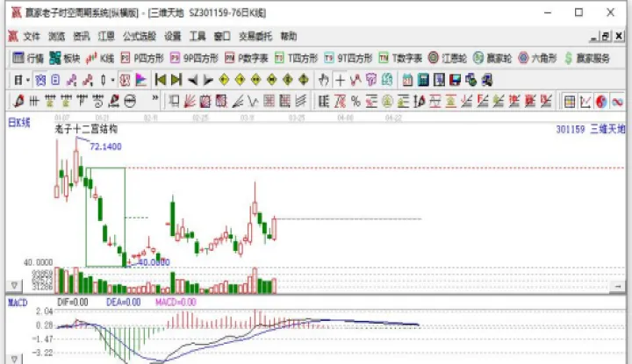
Task: Open the P数字表 tool
Action: click(247, 59)
